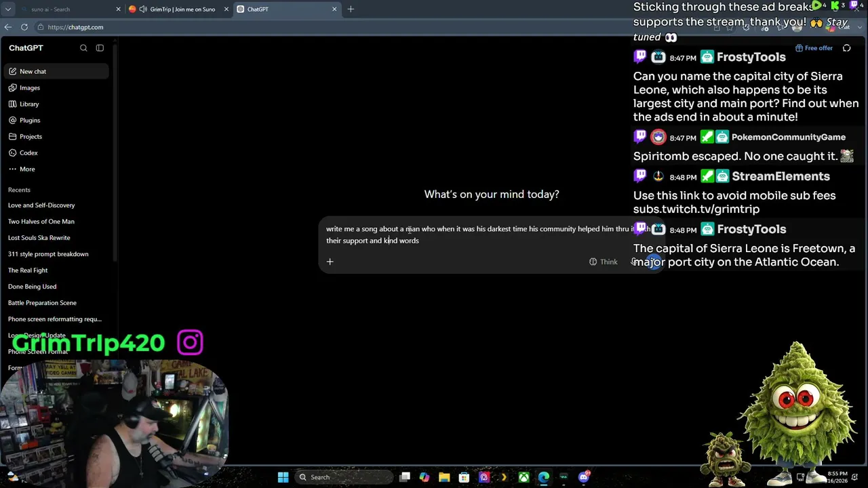Toggle the Think mode option
This screenshot has width=868, height=488.
[604, 262]
